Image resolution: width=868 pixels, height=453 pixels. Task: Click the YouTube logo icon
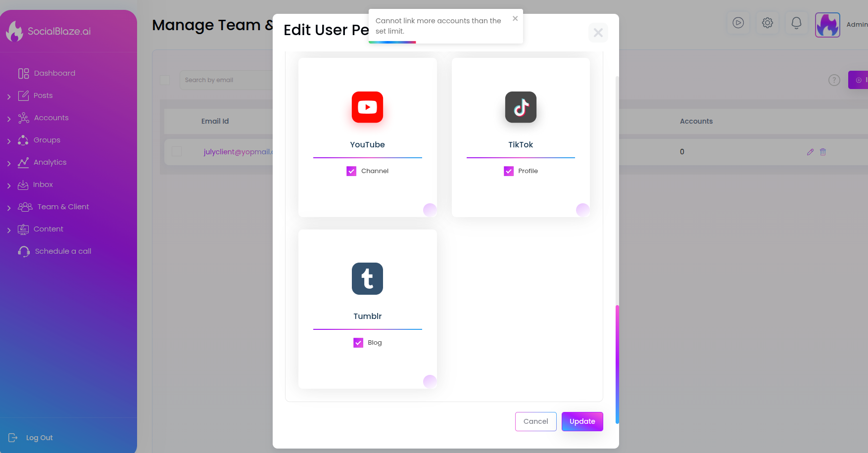point(367,107)
